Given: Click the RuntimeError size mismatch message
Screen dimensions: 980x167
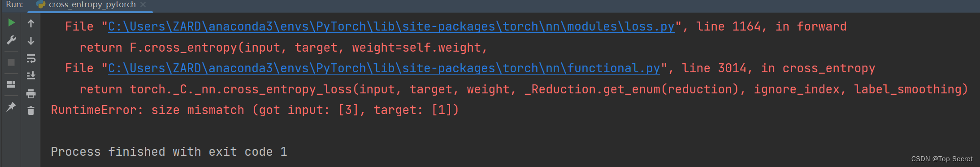Looking at the screenshot, I should coord(255,110).
